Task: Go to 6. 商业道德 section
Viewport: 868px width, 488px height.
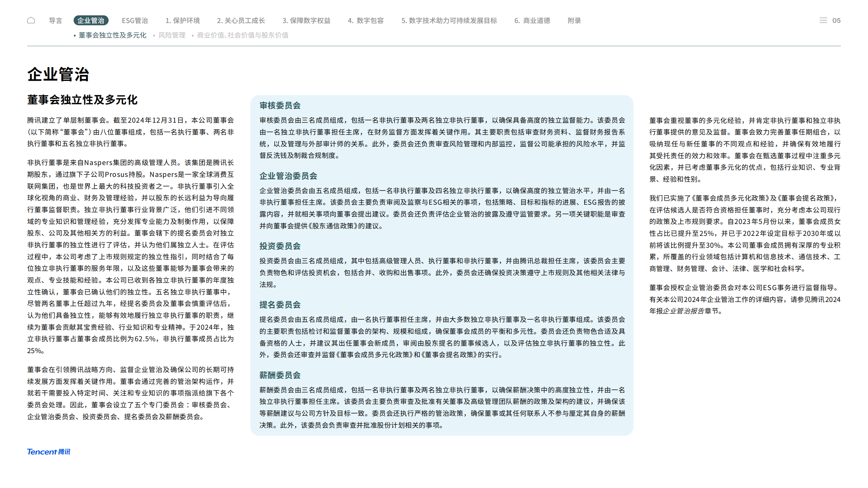Action: [532, 21]
